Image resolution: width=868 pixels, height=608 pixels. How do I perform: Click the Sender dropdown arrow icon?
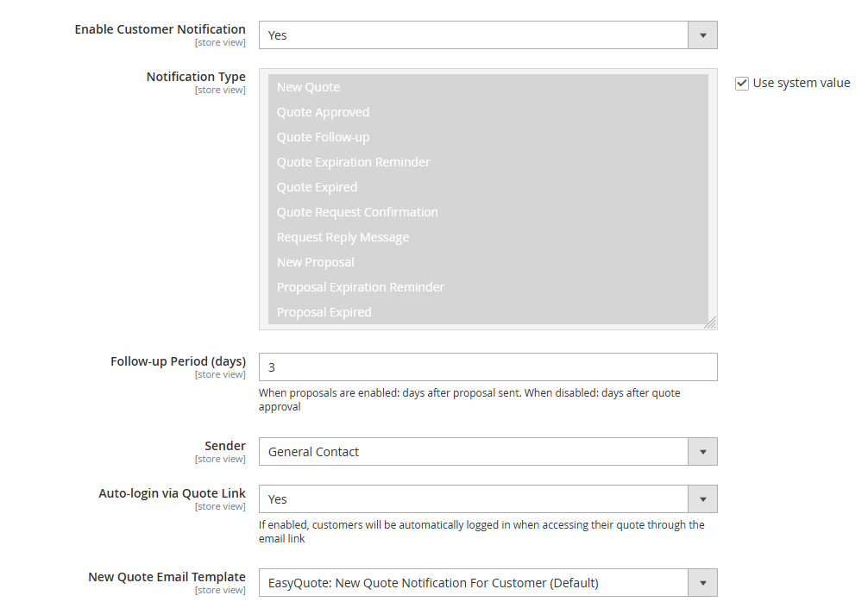703,451
